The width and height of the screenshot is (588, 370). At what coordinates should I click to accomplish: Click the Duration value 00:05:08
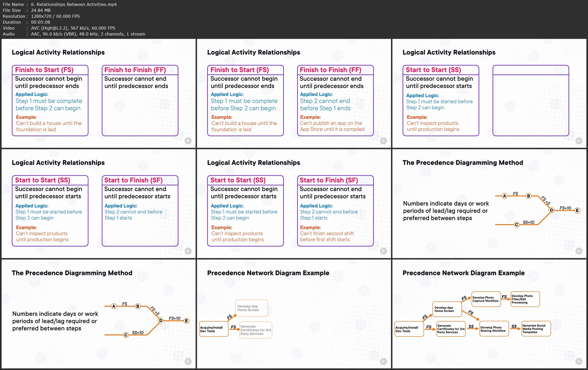(x=40, y=22)
